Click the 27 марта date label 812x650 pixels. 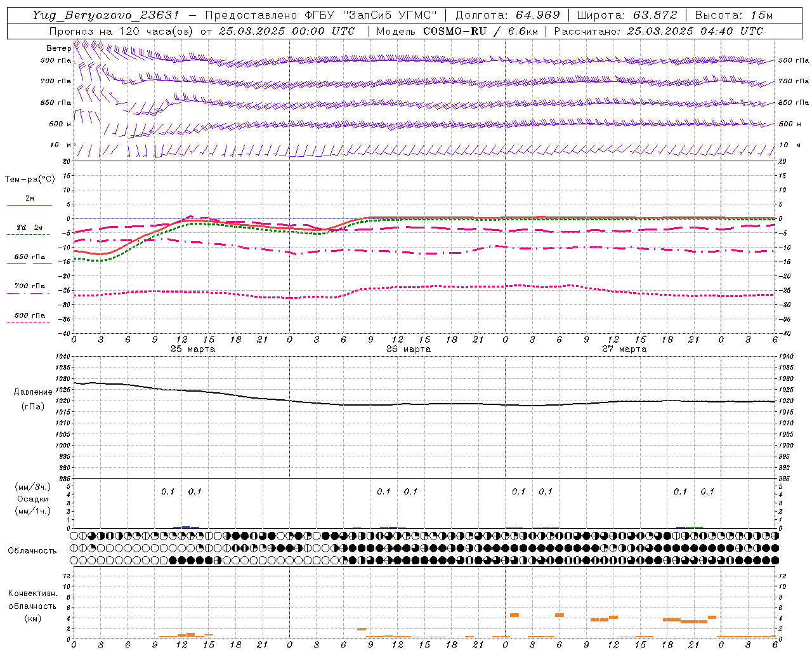click(x=624, y=349)
